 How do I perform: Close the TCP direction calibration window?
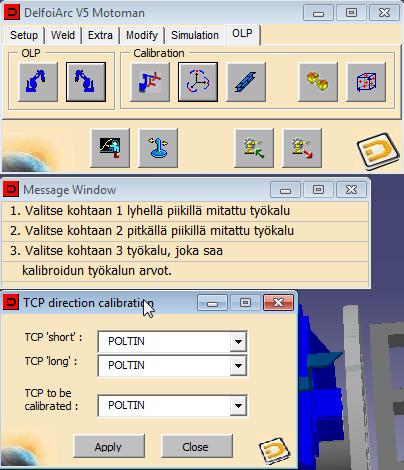pyautogui.click(x=278, y=303)
